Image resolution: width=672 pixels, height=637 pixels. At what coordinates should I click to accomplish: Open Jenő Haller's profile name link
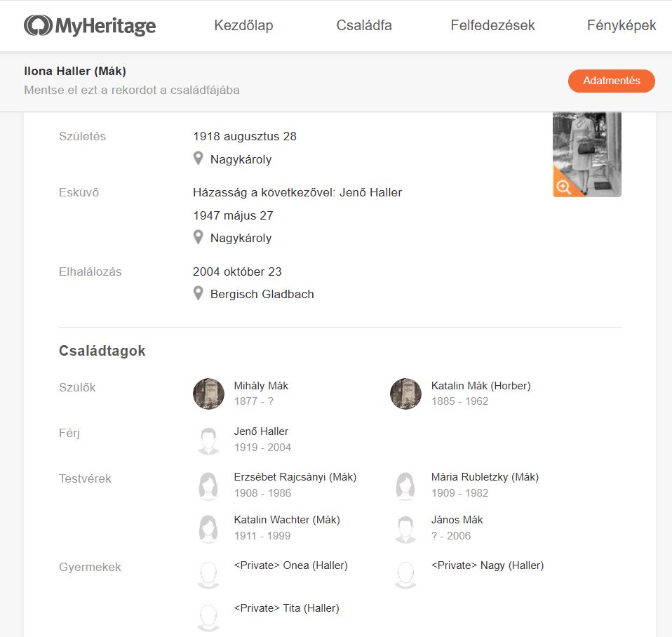pos(261,431)
